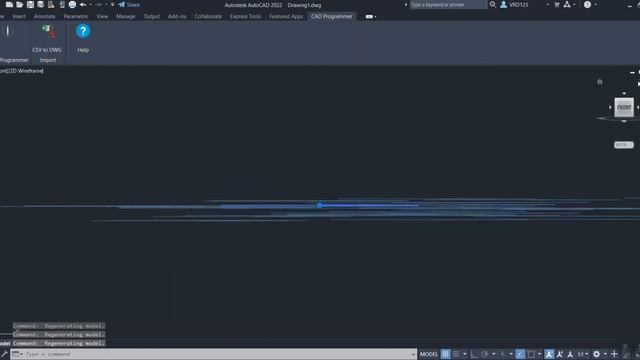Click the FRONT face of the ViewCube
The height and width of the screenshot is (360, 640).
[624, 107]
